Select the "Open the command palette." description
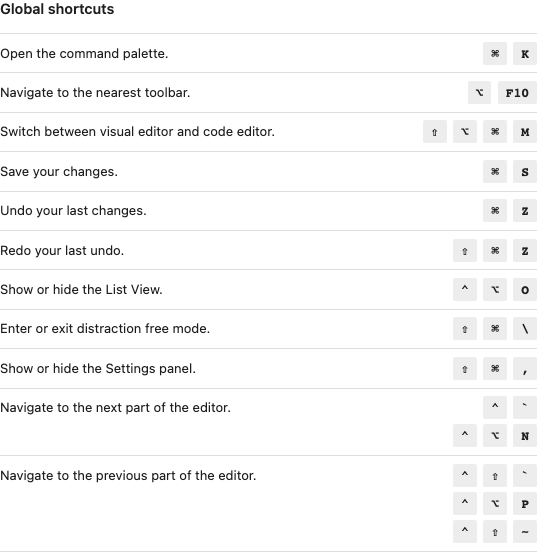 (x=84, y=54)
